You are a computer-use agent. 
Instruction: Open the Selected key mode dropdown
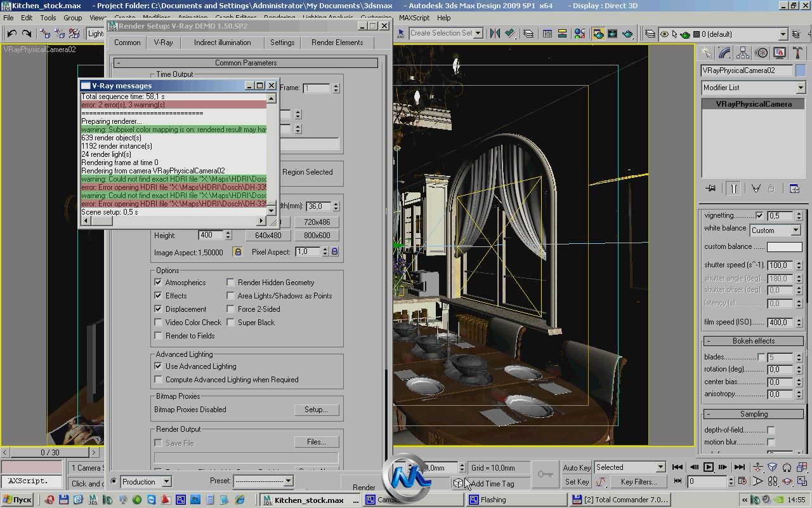[x=630, y=467]
